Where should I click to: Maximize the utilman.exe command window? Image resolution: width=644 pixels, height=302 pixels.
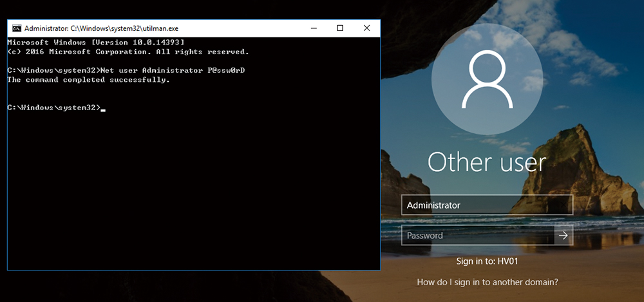pos(340,28)
